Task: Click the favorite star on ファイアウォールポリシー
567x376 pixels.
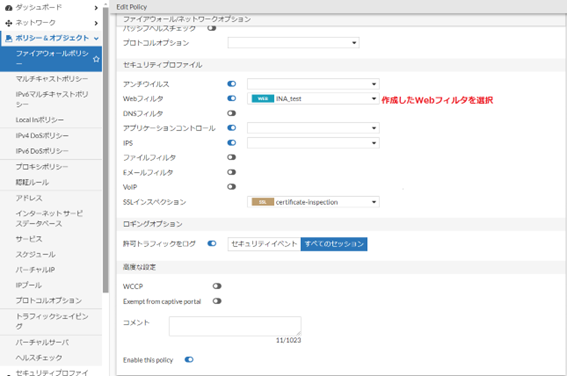Action: (96, 59)
